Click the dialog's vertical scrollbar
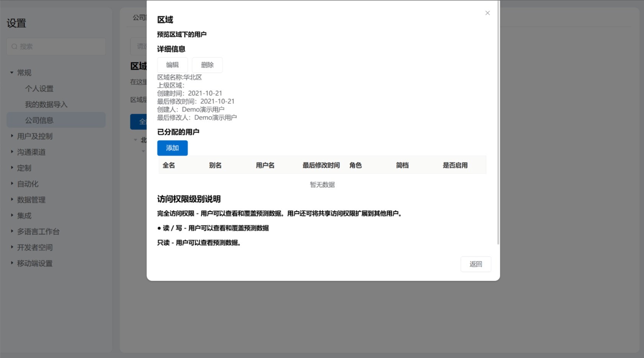Screen dimensions: 644x358 click(498, 123)
